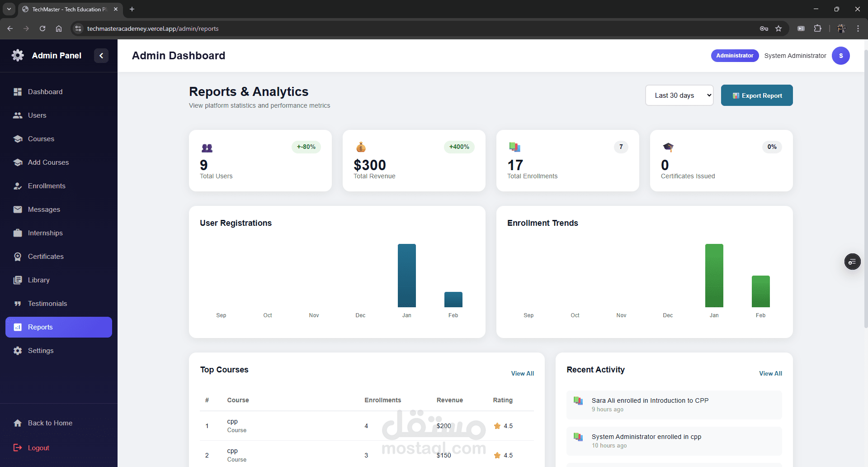Screen dimensions: 868x467
Task: Select the Testimonials quote icon
Action: pos(18,304)
